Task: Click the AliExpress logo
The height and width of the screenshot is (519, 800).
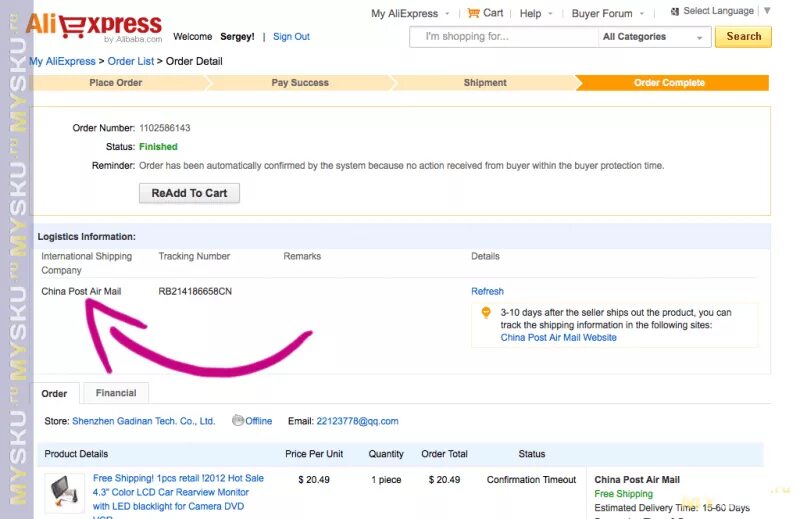Action: (x=94, y=27)
